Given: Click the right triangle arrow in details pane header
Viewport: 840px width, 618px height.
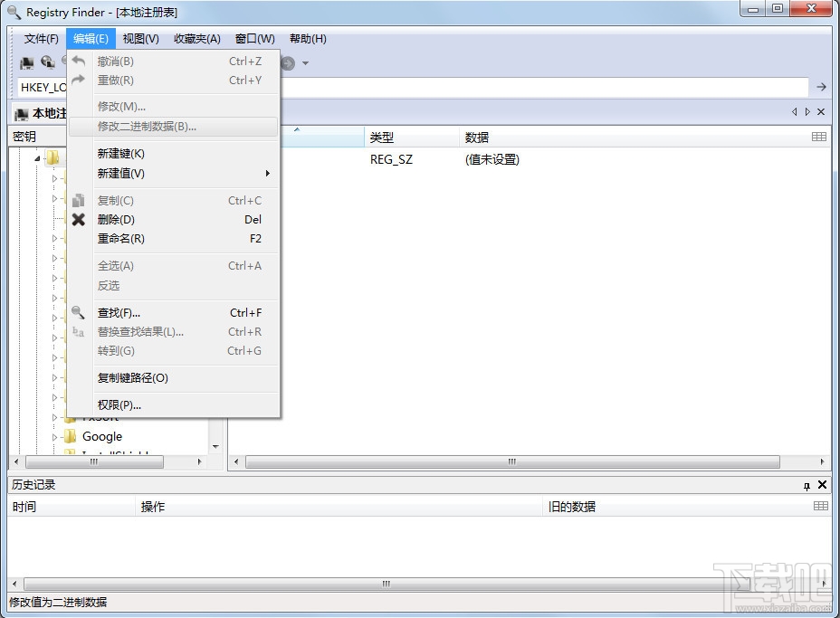Looking at the screenshot, I should (x=807, y=111).
